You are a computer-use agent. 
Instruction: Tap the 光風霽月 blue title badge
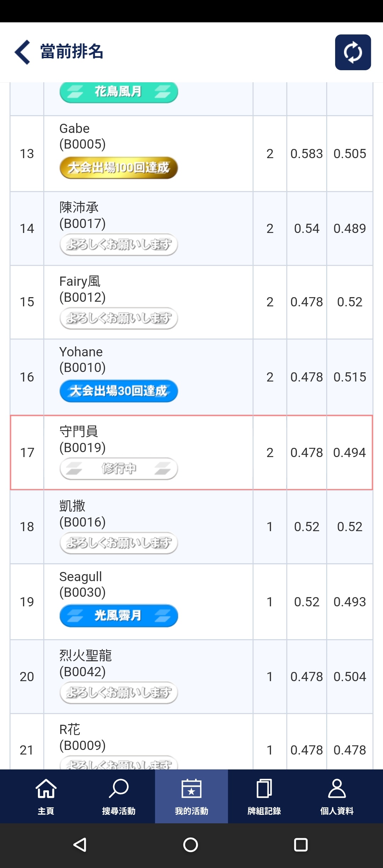coord(118,616)
